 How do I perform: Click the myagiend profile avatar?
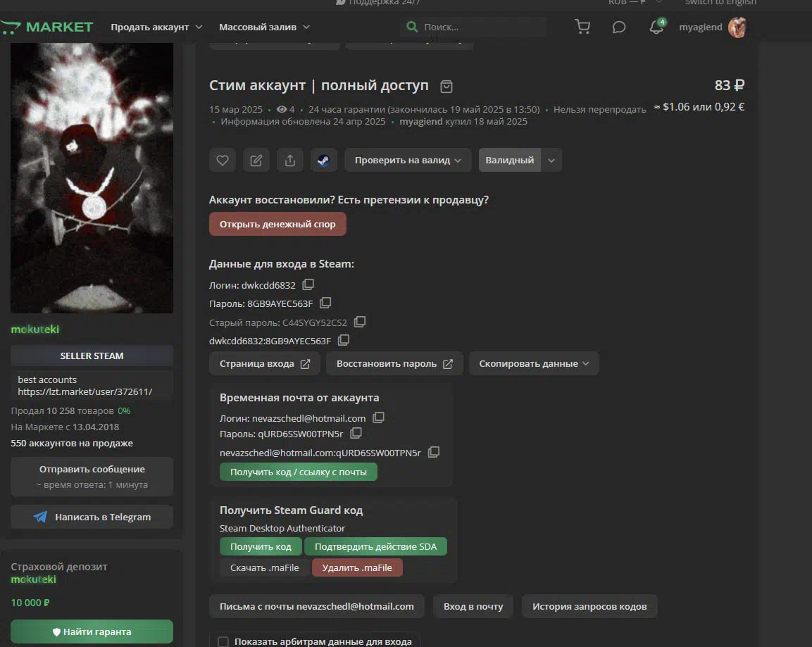737,27
